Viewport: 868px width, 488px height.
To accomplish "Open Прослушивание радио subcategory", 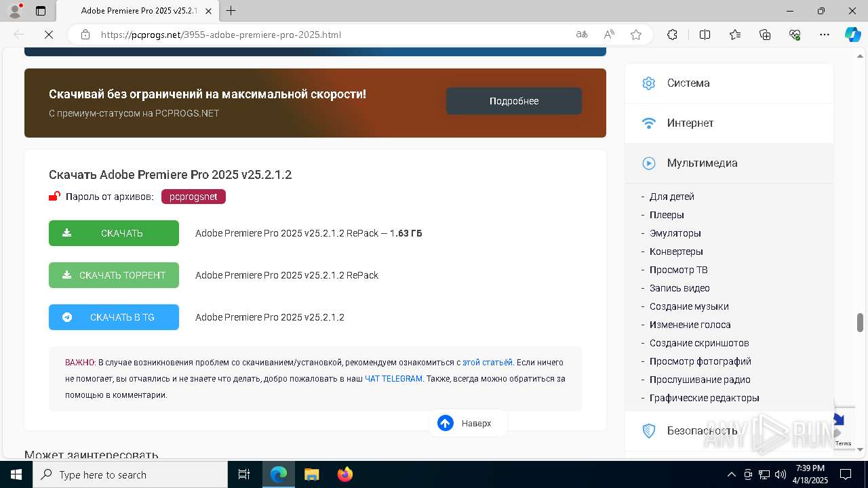I will pyautogui.click(x=700, y=380).
